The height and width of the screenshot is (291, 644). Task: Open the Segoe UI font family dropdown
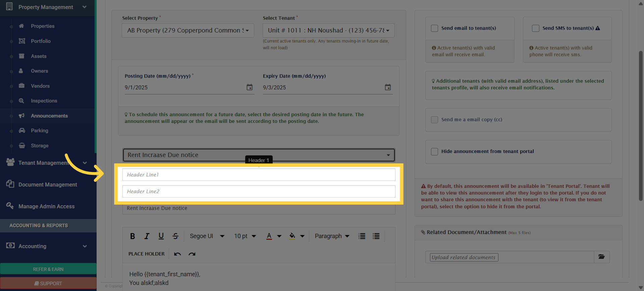[x=207, y=236]
